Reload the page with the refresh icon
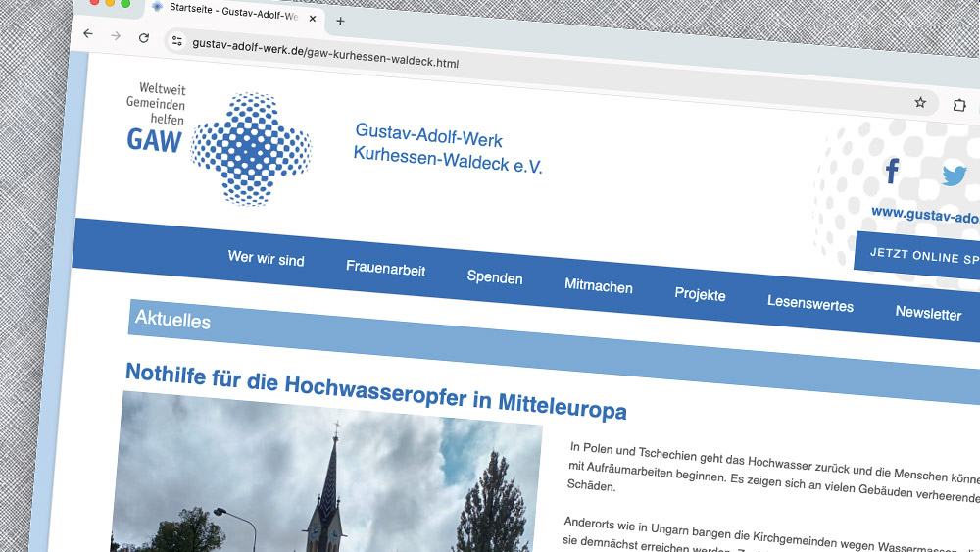 [144, 37]
